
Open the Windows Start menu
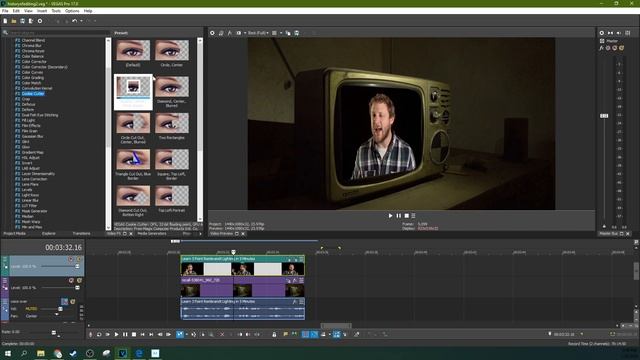pyautogui.click(x=7, y=353)
